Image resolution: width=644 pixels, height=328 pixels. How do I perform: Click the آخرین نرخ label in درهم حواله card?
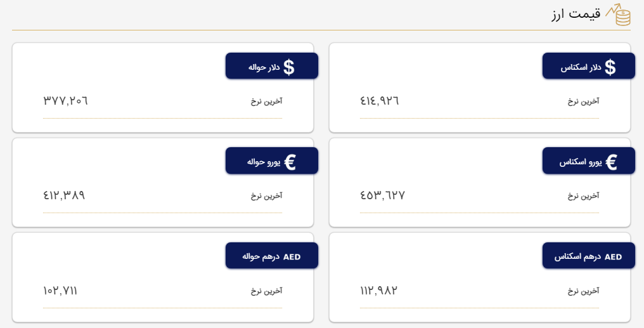(266, 291)
